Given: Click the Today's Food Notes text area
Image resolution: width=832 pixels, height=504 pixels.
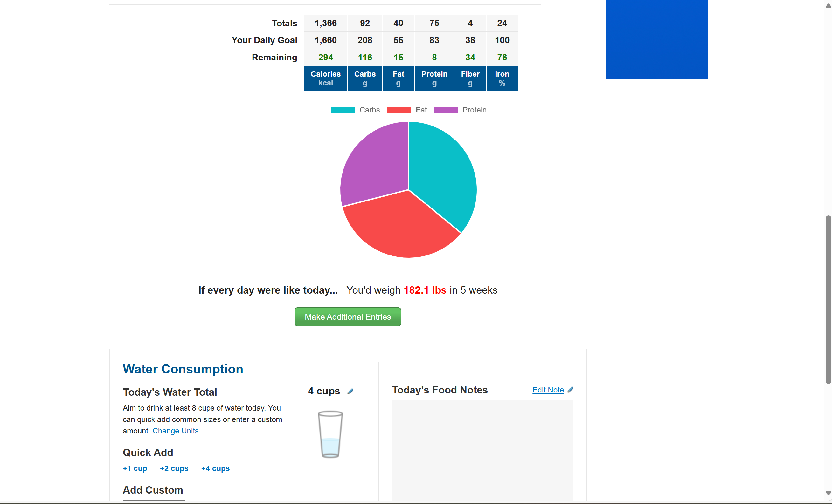Looking at the screenshot, I should coord(482,450).
